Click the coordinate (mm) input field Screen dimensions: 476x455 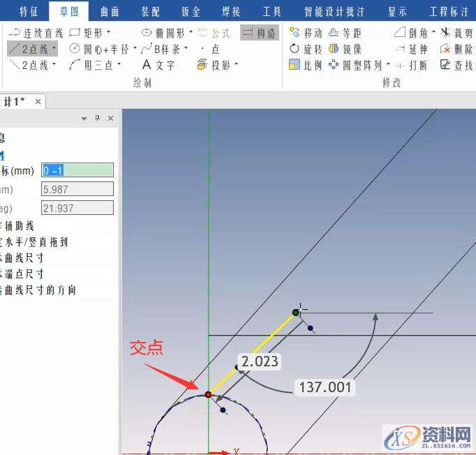point(77,170)
